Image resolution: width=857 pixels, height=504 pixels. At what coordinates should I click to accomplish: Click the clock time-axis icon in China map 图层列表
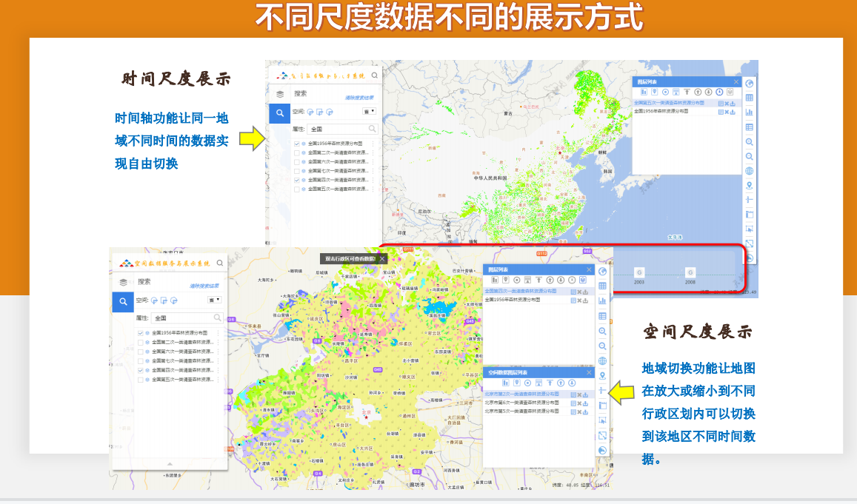tap(719, 92)
